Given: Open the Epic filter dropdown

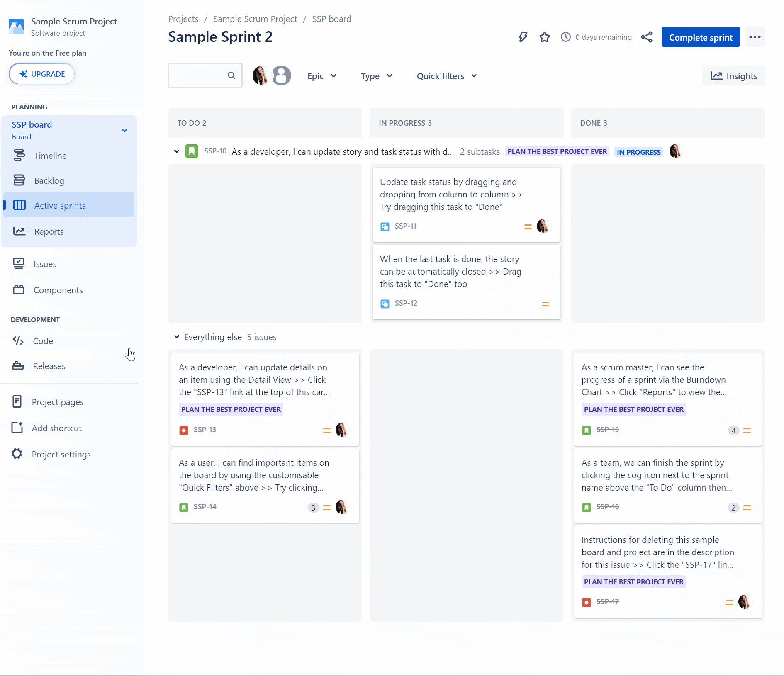Looking at the screenshot, I should pos(321,76).
